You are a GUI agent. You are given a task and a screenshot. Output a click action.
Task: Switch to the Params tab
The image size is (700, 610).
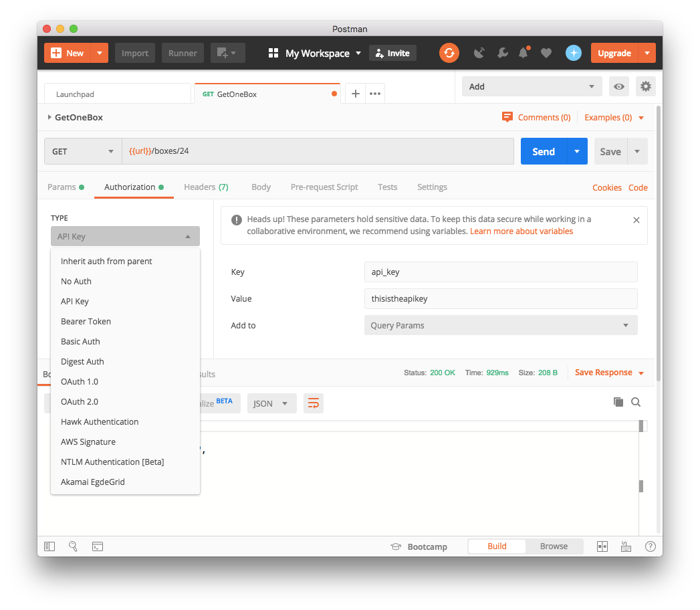tap(66, 187)
